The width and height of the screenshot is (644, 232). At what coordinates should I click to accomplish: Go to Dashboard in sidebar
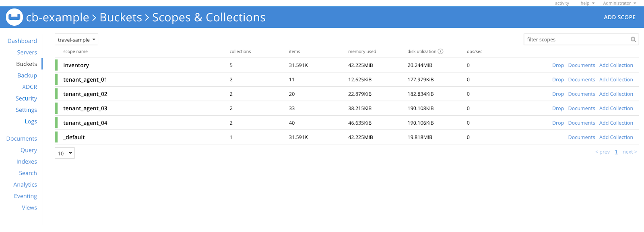pos(22,41)
